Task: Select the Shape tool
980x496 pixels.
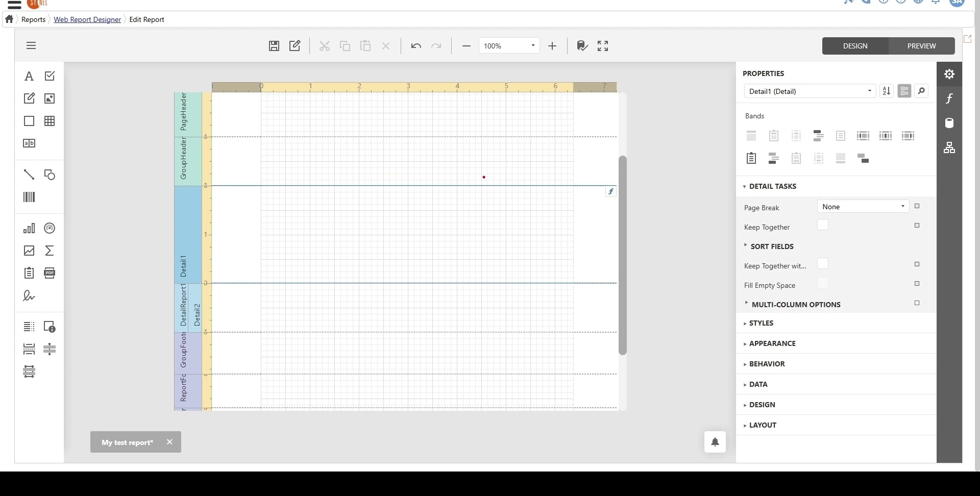Action: pyautogui.click(x=50, y=175)
